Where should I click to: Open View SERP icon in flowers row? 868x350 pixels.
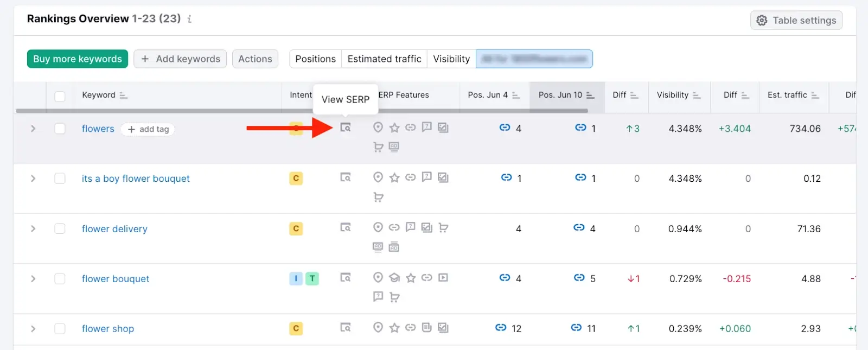[x=346, y=128]
